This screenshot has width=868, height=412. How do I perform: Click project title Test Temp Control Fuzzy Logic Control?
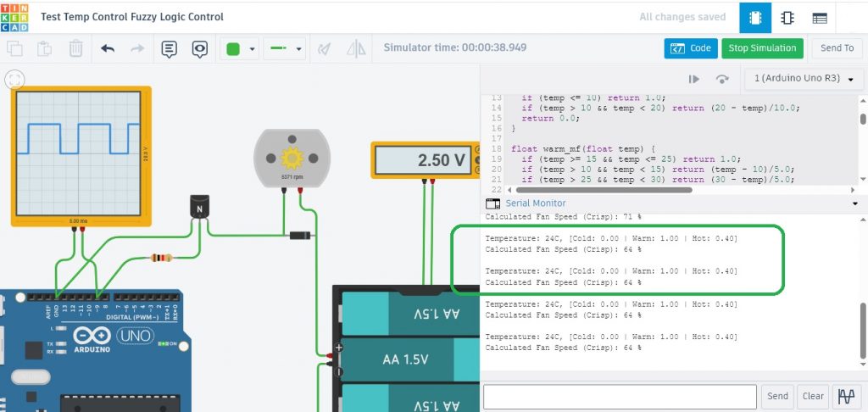pos(132,17)
